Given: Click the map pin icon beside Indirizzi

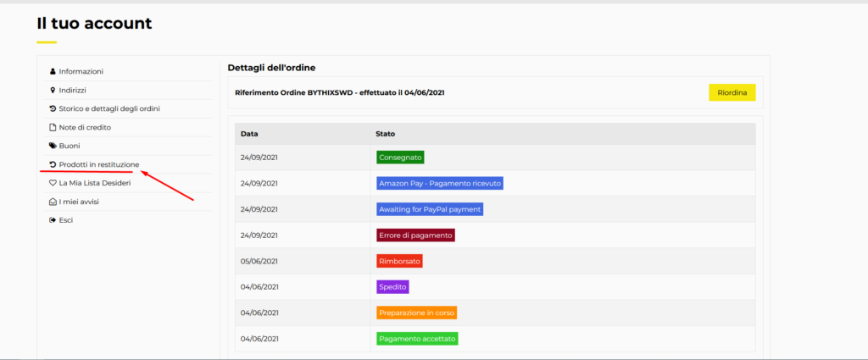Looking at the screenshot, I should [x=53, y=90].
